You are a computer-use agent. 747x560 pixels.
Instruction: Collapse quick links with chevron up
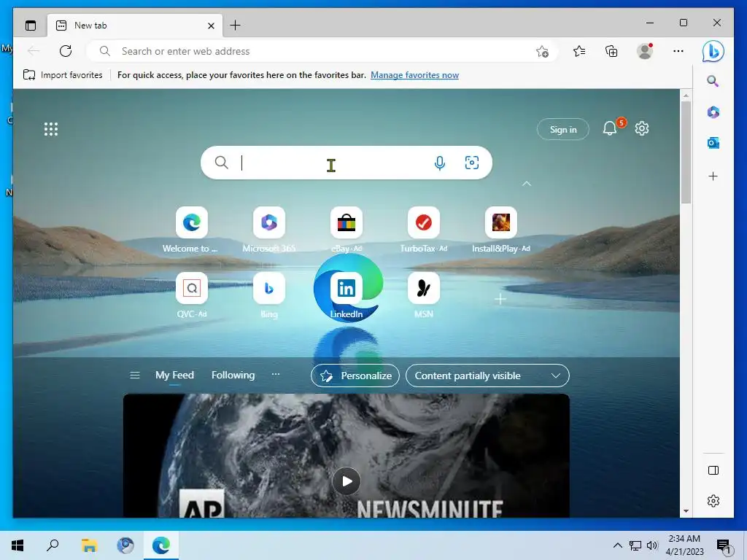[x=527, y=183]
